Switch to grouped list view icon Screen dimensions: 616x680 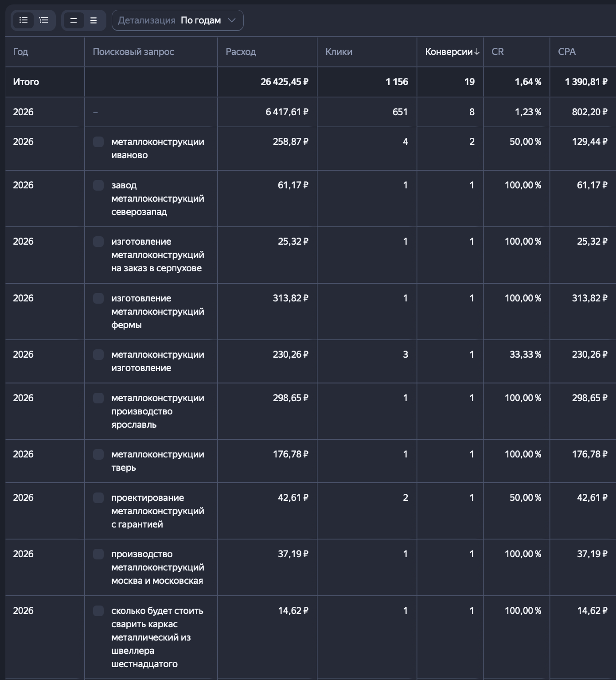[44, 20]
